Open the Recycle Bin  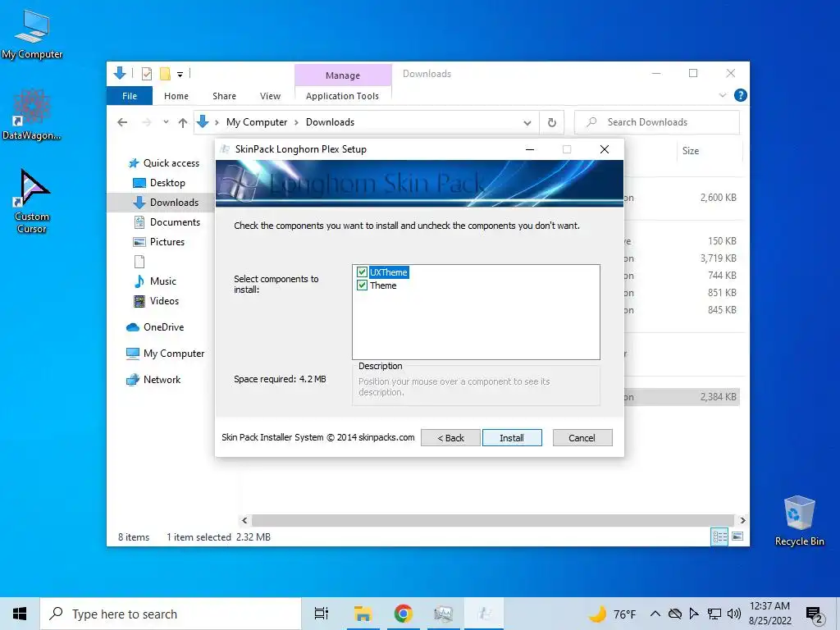coord(799,521)
